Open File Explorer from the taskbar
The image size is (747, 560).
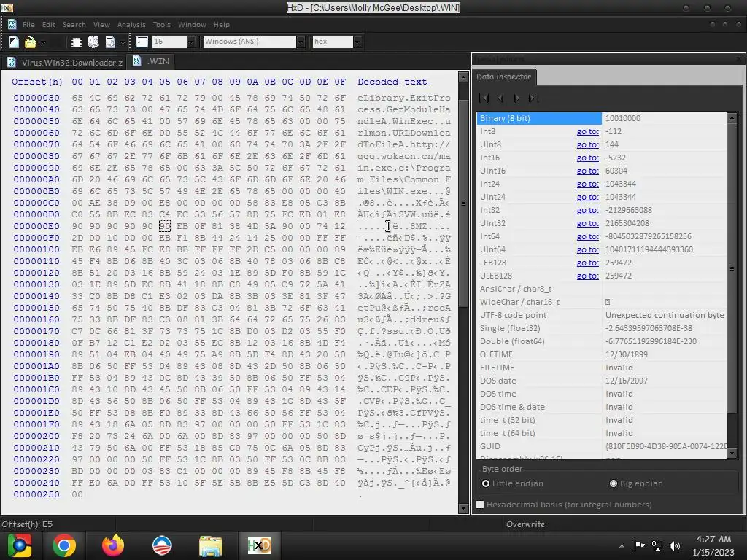(210, 545)
